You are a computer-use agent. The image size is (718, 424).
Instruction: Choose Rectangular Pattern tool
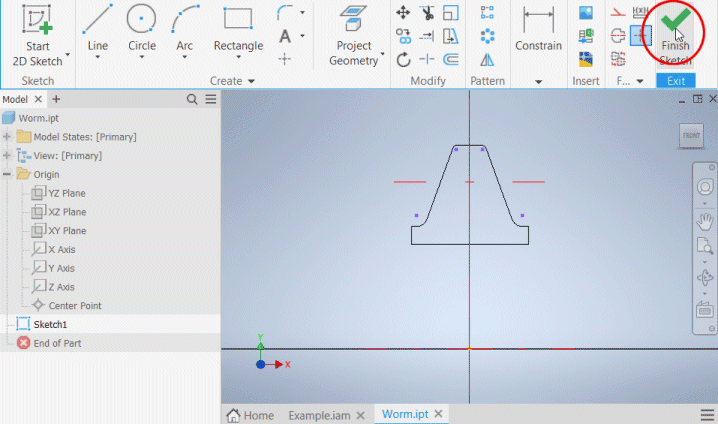487,12
